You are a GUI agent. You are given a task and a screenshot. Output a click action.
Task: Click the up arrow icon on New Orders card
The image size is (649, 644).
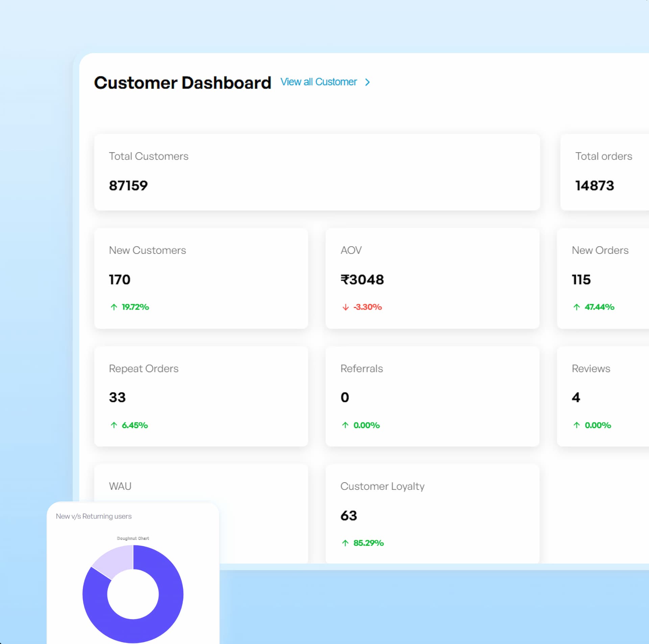coord(577,307)
